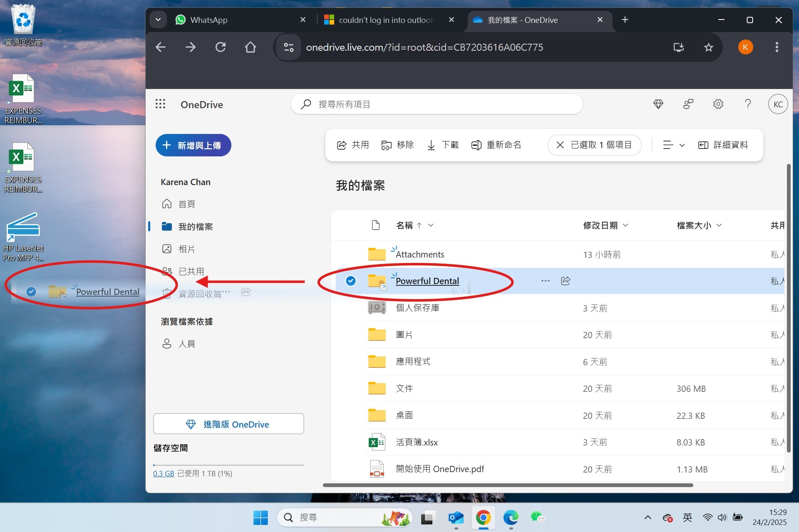Expand the 修改日期 column sort dropdown

(x=625, y=225)
